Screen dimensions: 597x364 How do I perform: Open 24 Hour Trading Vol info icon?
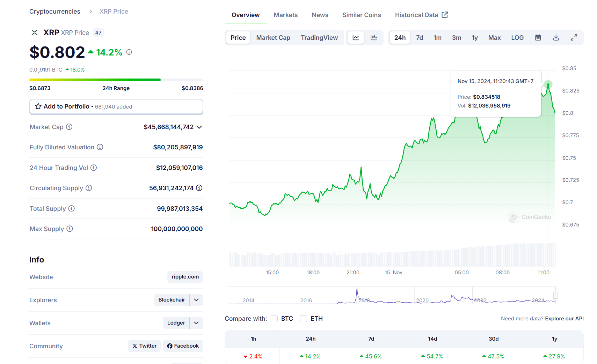click(x=94, y=168)
